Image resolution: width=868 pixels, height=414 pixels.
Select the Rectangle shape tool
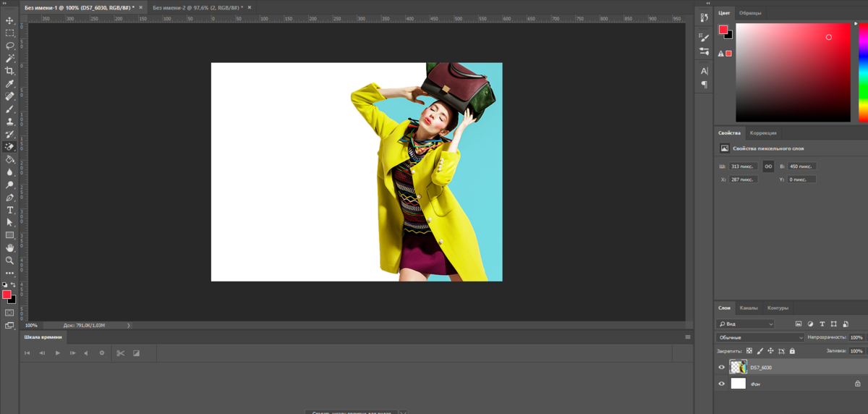(9, 235)
